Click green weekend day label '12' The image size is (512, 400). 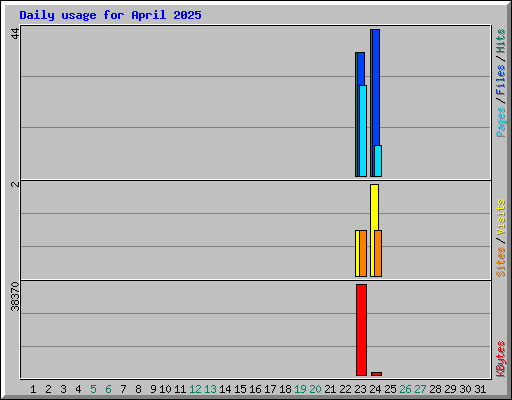pos(195,389)
